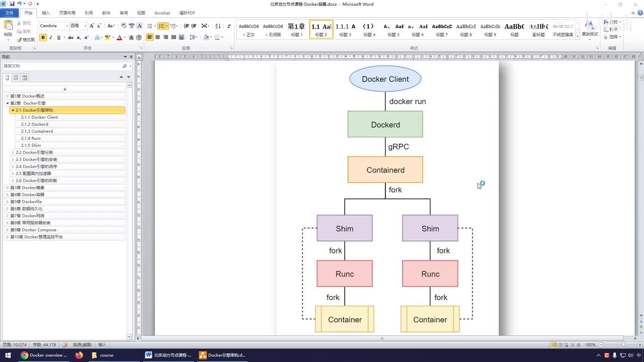Expand the 第3章 Docker镜像 tree node

click(x=7, y=188)
